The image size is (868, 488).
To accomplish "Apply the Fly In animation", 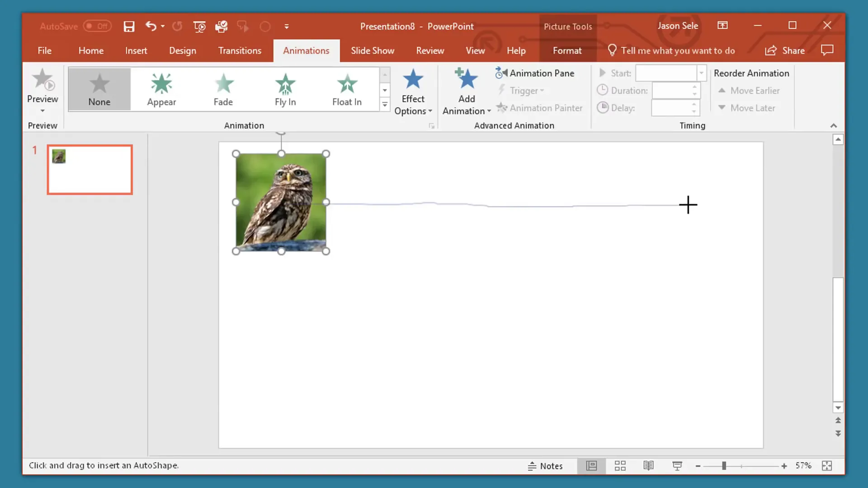I will tap(285, 89).
